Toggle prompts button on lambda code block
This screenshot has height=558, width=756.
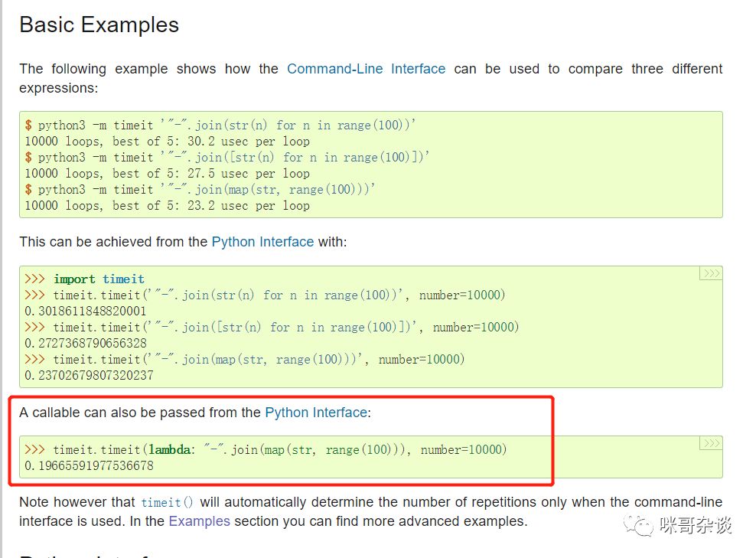point(711,443)
